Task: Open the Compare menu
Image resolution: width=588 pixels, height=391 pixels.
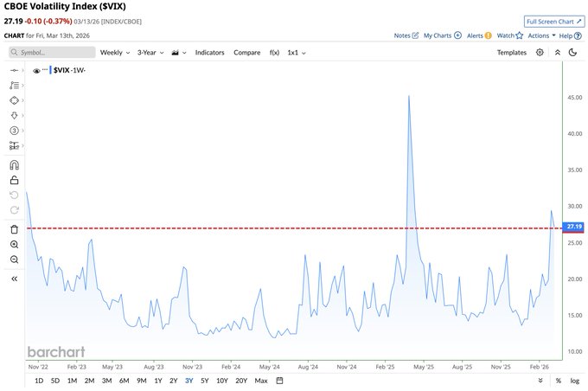Action: (246, 53)
